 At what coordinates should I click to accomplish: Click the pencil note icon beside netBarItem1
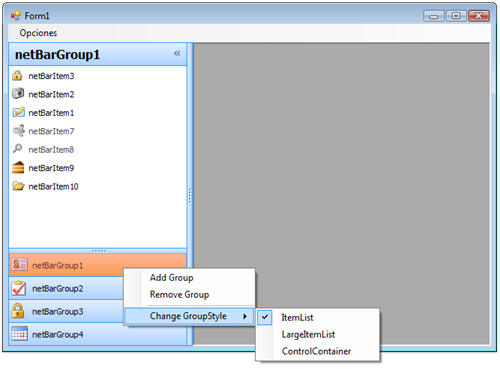(x=19, y=112)
